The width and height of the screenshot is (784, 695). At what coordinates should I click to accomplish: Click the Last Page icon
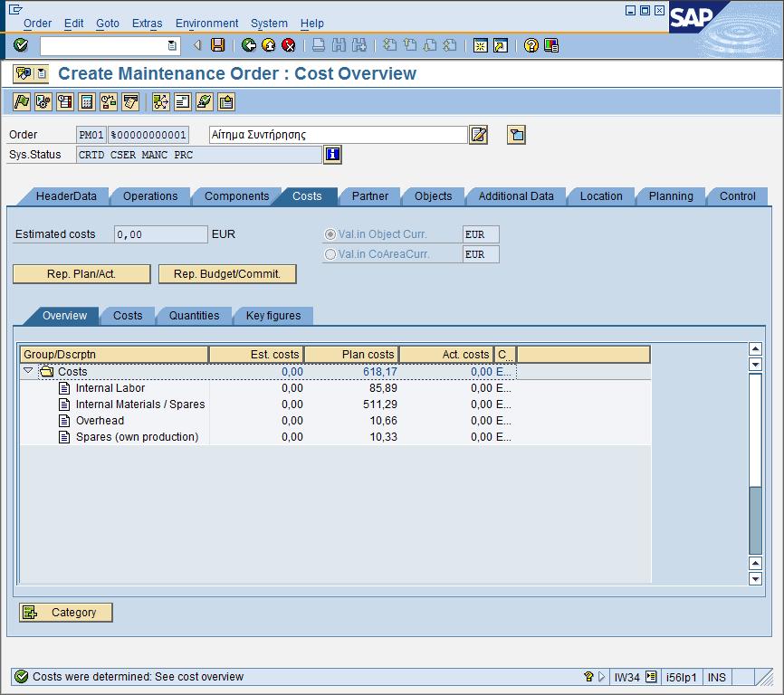(x=450, y=45)
